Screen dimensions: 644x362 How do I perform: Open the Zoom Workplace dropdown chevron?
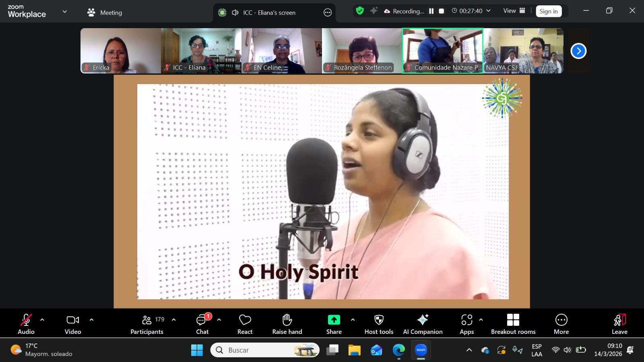click(x=64, y=12)
